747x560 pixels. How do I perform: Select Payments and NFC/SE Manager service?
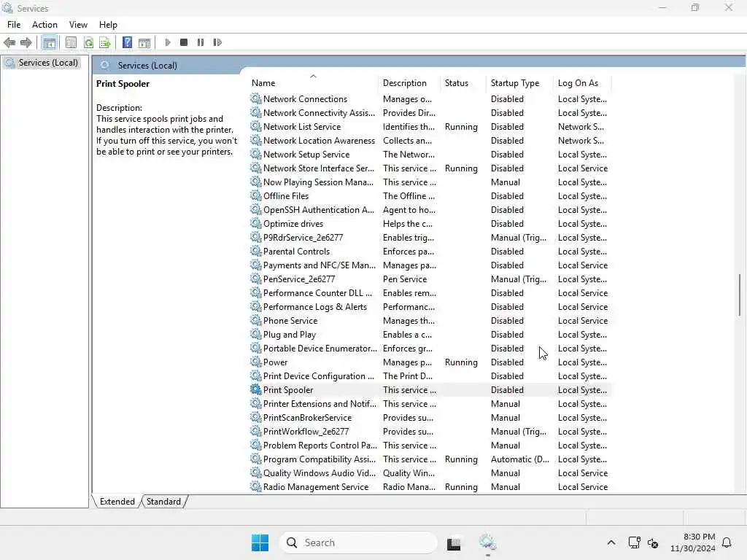coord(430,265)
